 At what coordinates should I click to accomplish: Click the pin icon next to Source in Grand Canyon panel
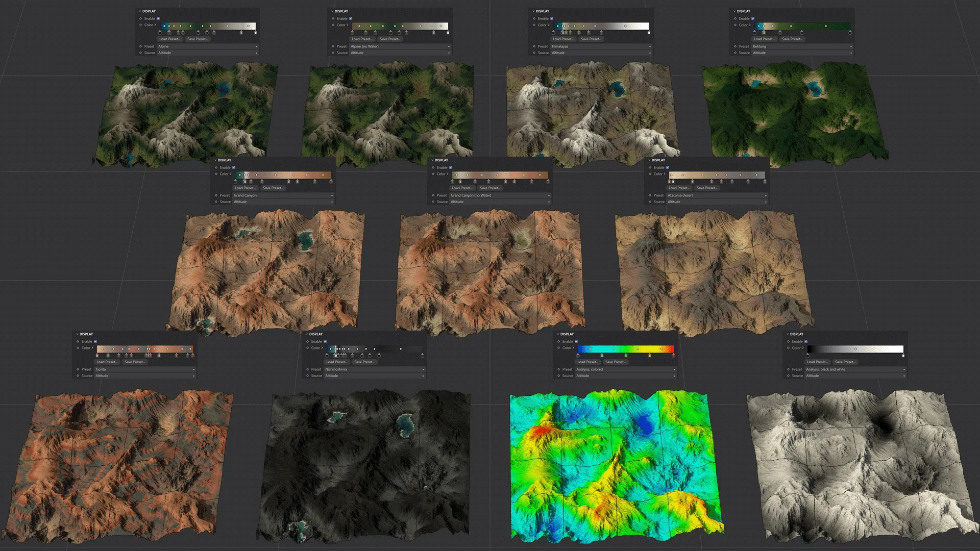[216, 202]
